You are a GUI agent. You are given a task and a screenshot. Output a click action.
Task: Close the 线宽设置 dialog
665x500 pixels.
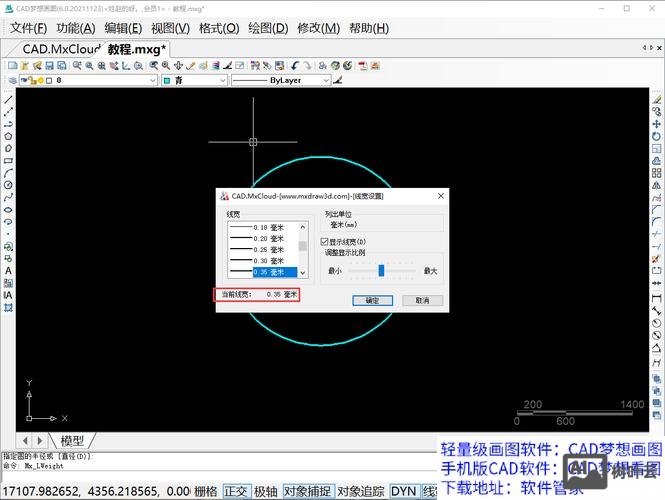[441, 196]
